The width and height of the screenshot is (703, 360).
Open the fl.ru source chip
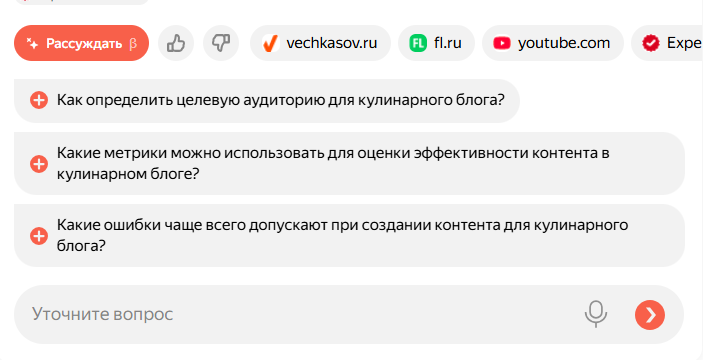point(436,43)
